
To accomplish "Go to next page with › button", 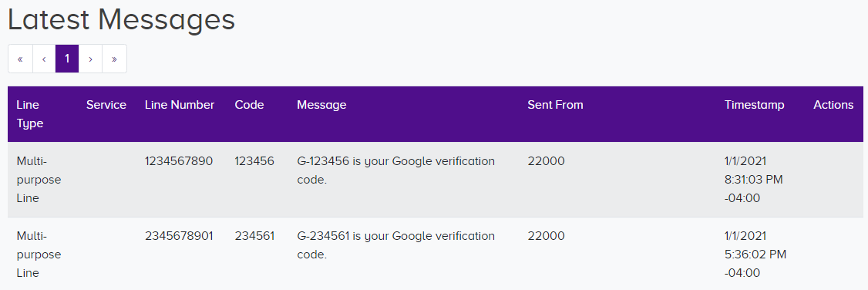I will [x=90, y=59].
